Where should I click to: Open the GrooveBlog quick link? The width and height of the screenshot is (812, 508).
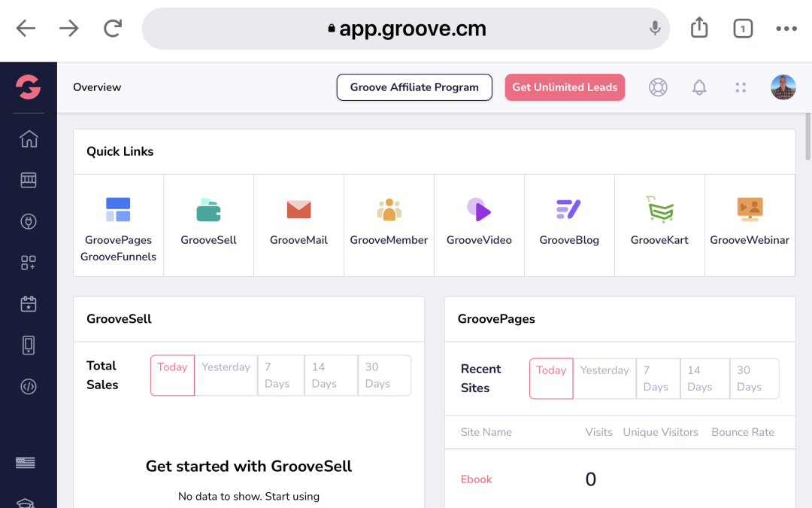click(x=569, y=226)
